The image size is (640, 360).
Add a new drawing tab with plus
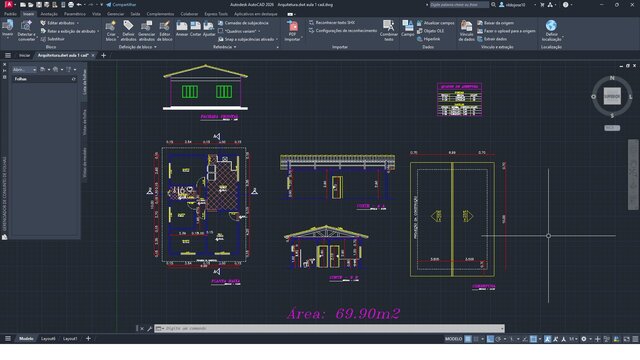(103, 56)
